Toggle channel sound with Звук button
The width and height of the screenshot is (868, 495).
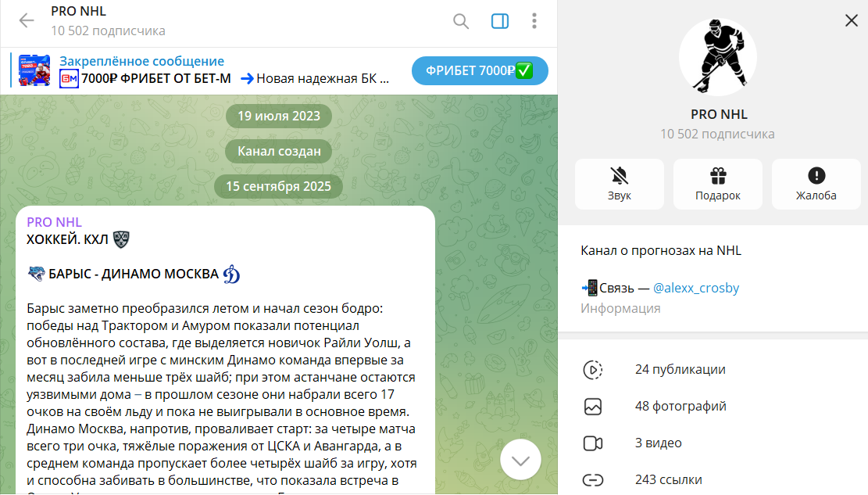[619, 185]
